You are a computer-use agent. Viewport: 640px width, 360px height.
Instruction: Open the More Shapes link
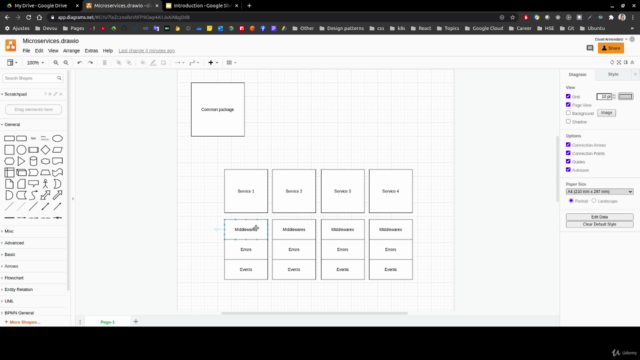(x=22, y=322)
